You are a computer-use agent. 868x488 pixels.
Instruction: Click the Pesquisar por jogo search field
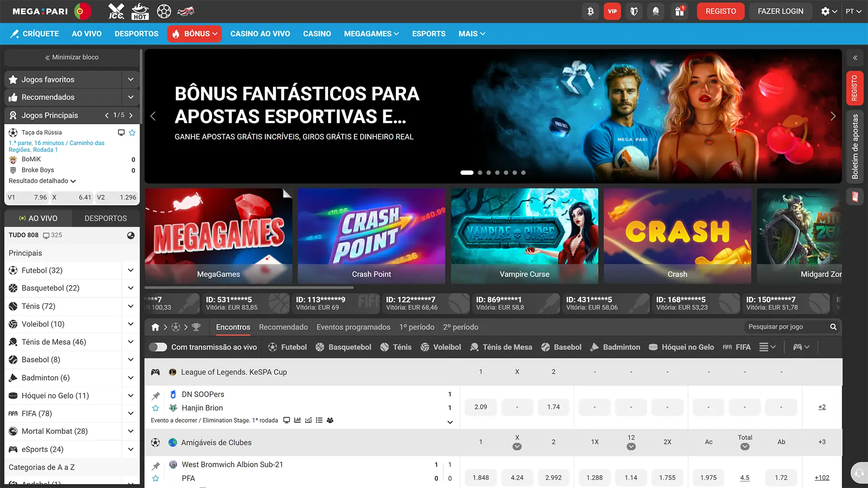point(792,327)
